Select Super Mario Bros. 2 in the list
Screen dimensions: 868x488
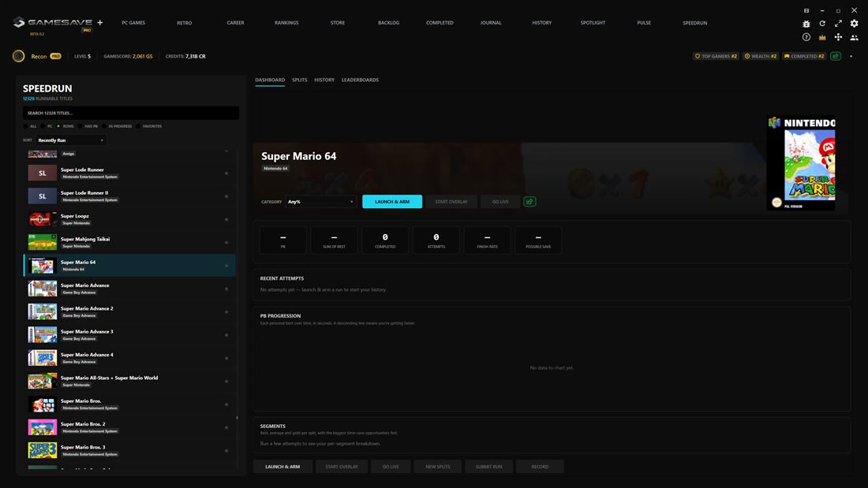tap(129, 427)
